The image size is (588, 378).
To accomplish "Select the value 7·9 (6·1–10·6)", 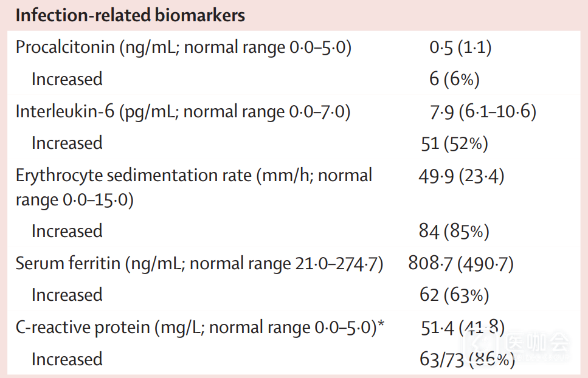I will click(x=483, y=112).
